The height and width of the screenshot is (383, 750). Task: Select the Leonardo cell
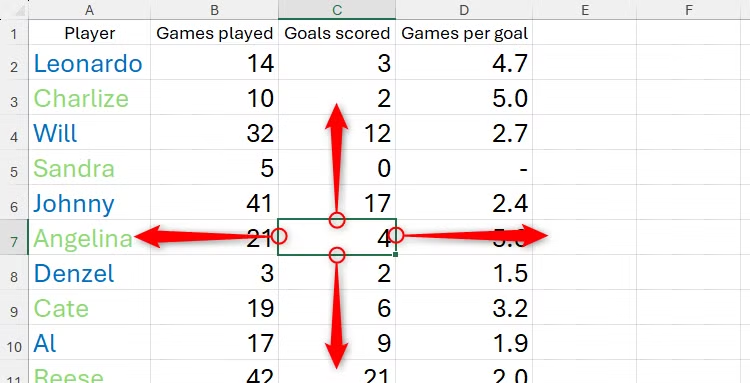pyautogui.click(x=89, y=62)
